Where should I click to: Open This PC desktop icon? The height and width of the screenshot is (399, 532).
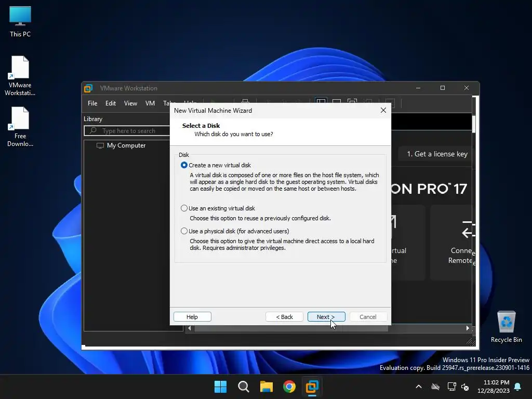(20, 21)
